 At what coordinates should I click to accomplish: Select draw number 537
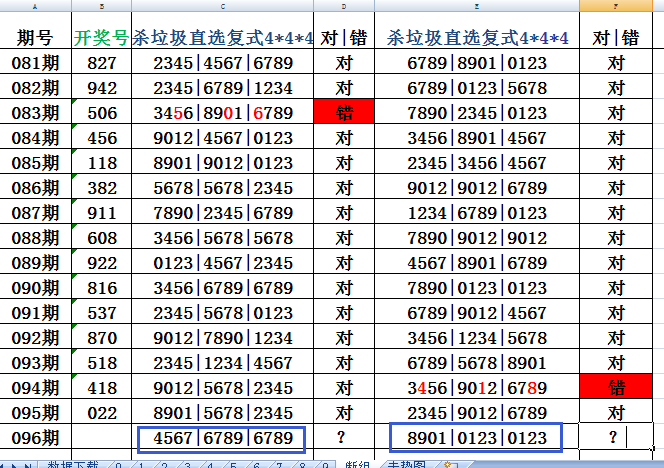[102, 313]
